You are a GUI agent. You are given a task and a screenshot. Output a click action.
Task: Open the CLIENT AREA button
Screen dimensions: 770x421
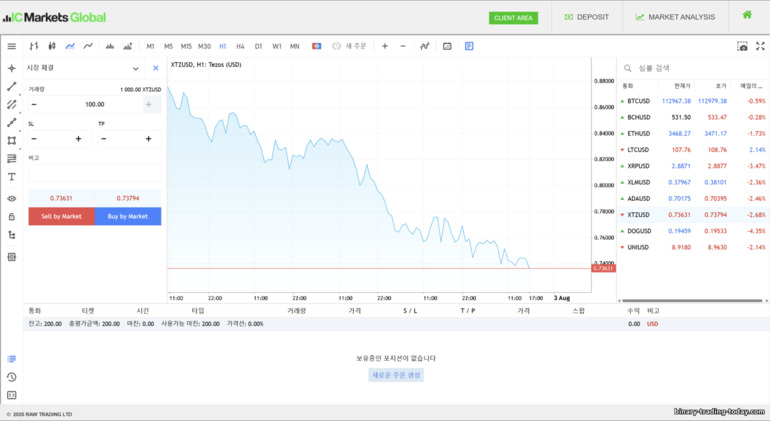click(x=513, y=18)
